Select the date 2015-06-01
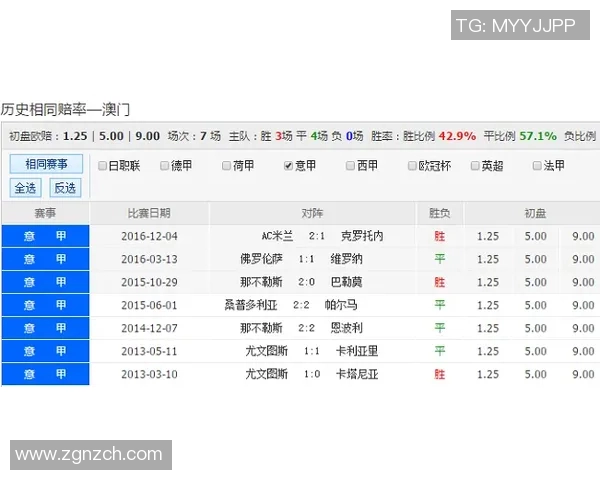Viewport: 600px width, 480px height. (149, 305)
